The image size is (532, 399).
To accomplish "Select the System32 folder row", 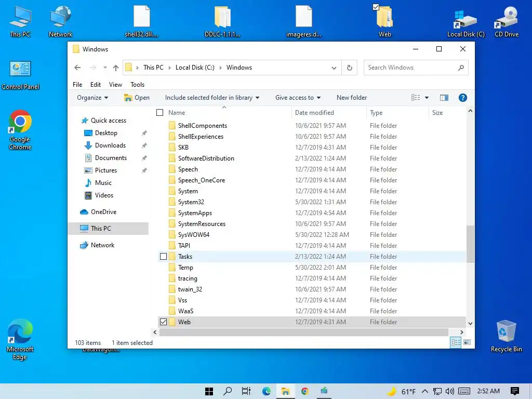I will [312, 202].
